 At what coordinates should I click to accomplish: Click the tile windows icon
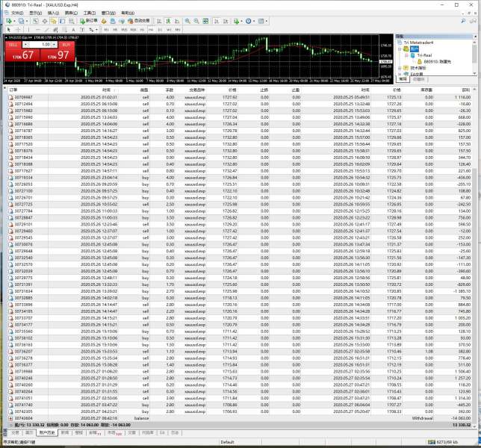[x=205, y=21]
